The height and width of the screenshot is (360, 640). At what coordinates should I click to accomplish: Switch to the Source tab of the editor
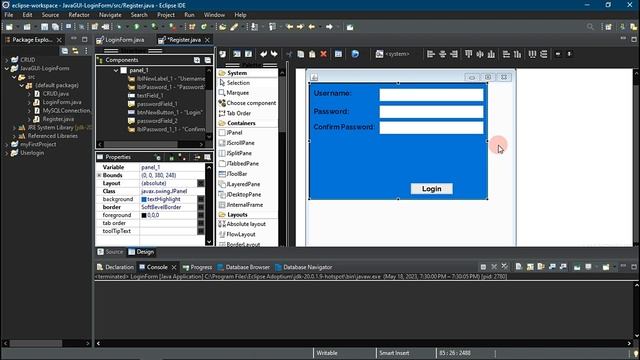coord(110,252)
